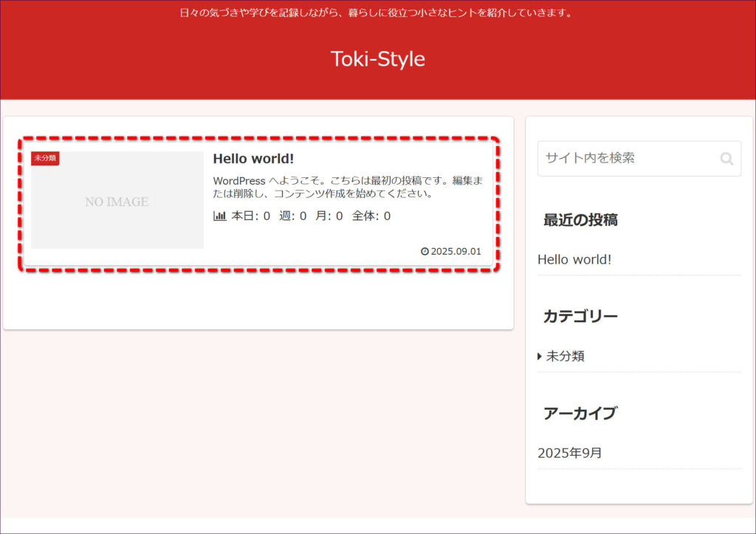Click the tagline text in red header
Screen dimensions: 756x534
coord(377,13)
